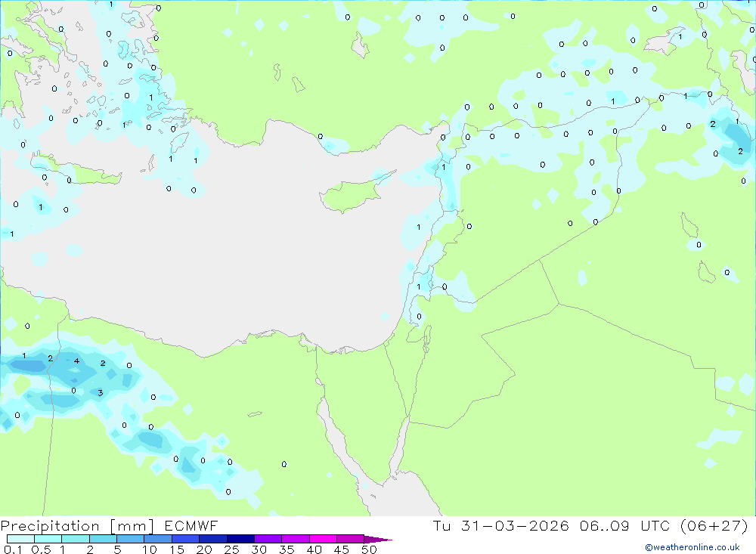Click the island of Crete on map
This screenshot has width=756, height=554.
click(77, 170)
